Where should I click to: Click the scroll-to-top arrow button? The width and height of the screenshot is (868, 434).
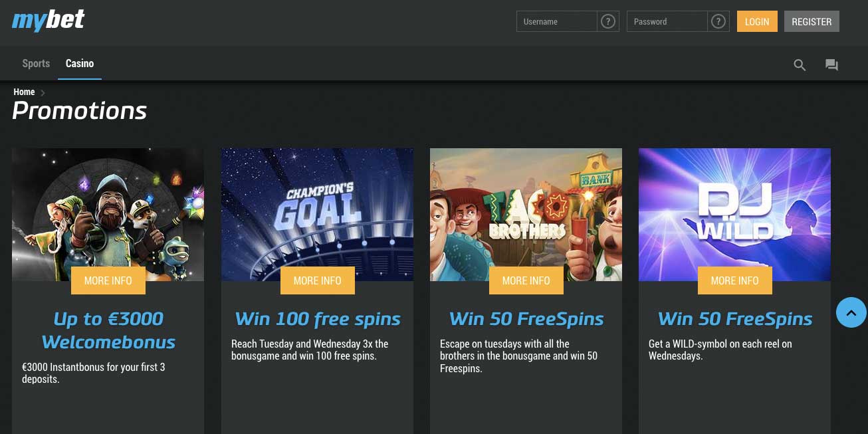click(x=851, y=312)
